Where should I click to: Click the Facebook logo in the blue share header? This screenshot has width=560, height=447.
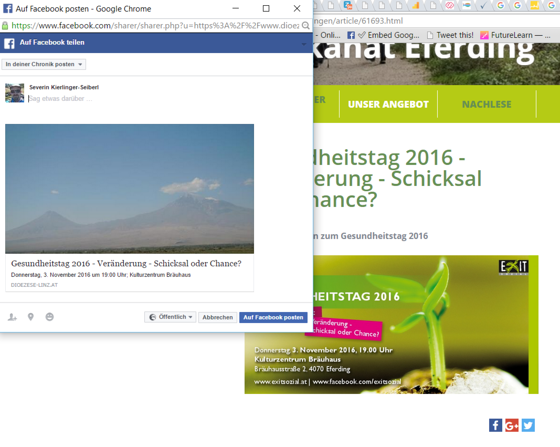[x=9, y=43]
